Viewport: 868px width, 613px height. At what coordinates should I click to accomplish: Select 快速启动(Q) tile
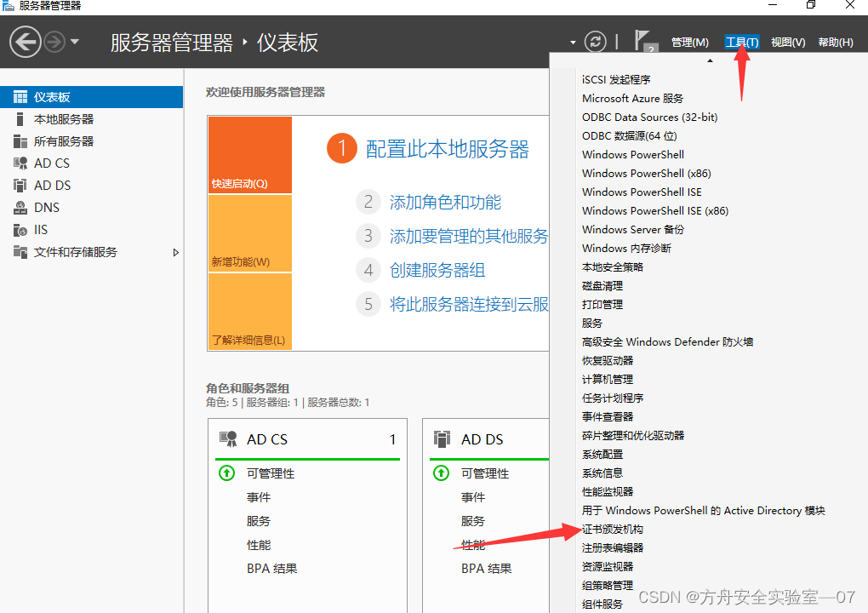250,154
